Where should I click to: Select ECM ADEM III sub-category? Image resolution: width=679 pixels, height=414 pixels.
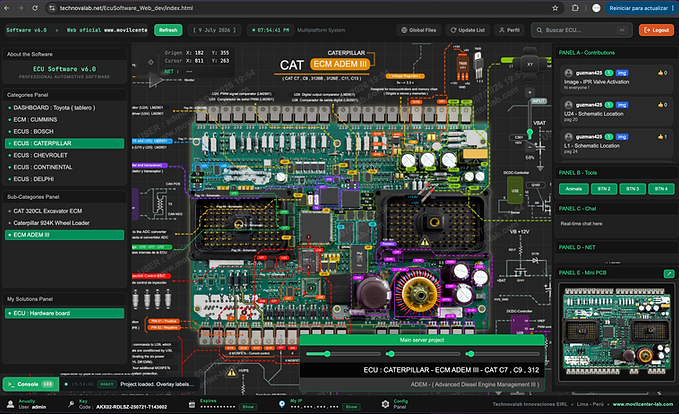click(65, 235)
